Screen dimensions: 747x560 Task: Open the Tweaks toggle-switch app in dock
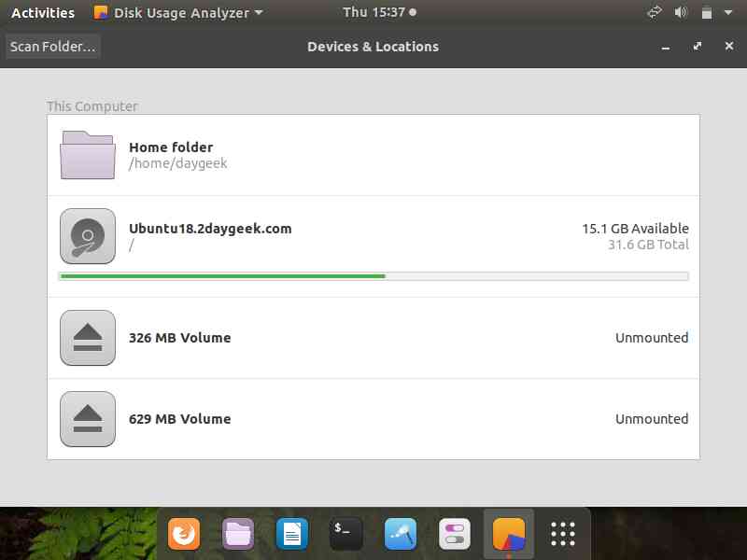(455, 534)
